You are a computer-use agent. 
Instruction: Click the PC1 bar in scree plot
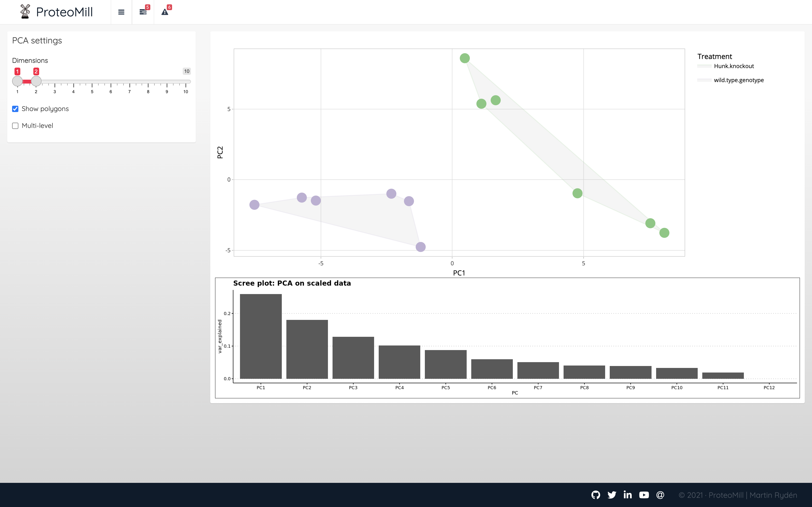point(261,336)
